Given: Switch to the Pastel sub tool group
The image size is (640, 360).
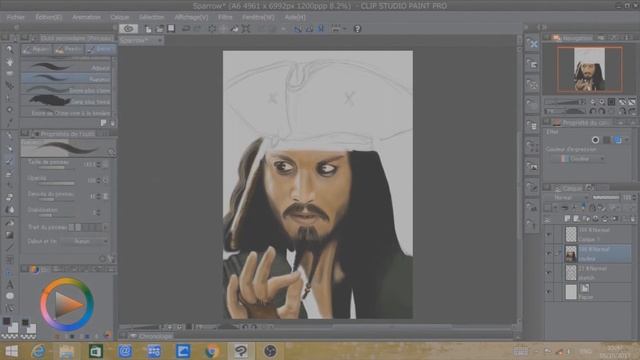Looking at the screenshot, I should point(69,49).
